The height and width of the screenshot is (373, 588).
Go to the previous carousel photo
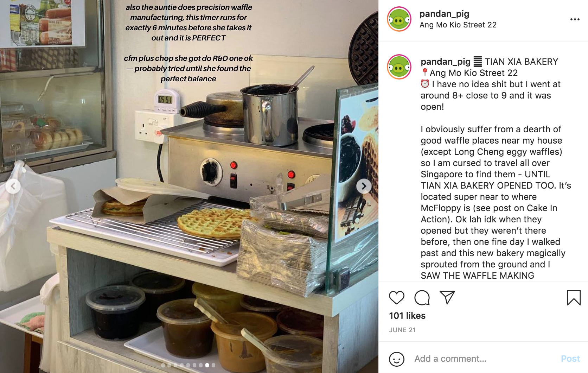point(13,186)
